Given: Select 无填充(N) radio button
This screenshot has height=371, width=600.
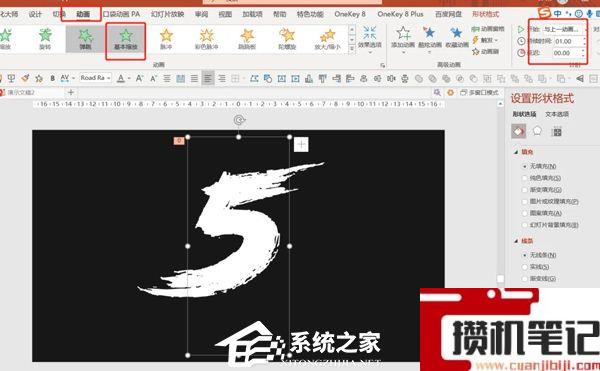Looking at the screenshot, I should coord(525,166).
